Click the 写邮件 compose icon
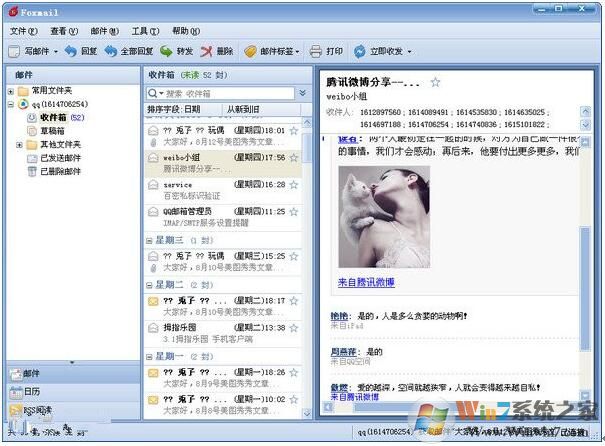The width and height of the screenshot is (605, 446). pyautogui.click(x=14, y=51)
